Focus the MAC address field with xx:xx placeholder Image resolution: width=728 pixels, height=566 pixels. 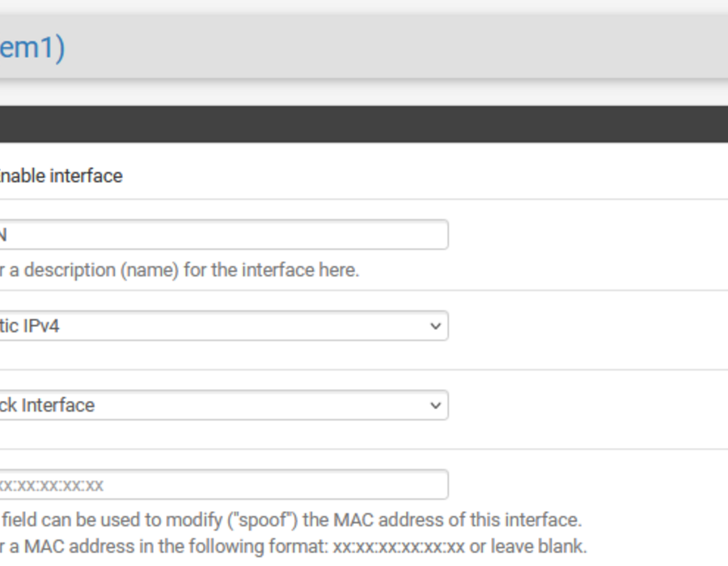pos(224,485)
